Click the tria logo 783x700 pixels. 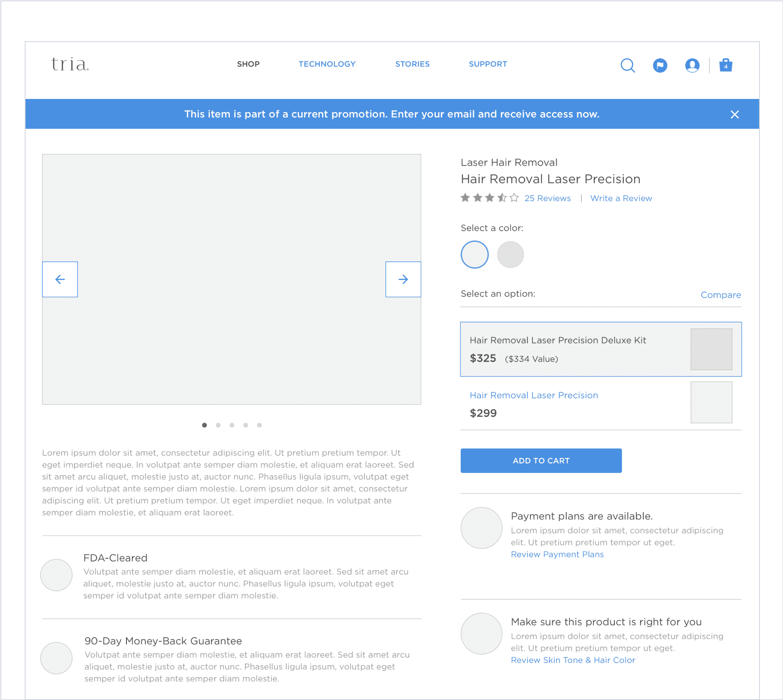click(x=70, y=64)
